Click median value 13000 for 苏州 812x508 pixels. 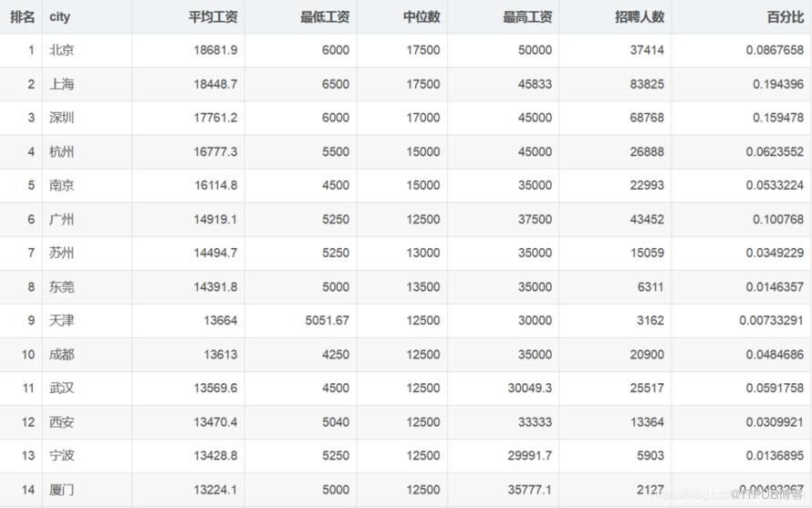click(423, 253)
